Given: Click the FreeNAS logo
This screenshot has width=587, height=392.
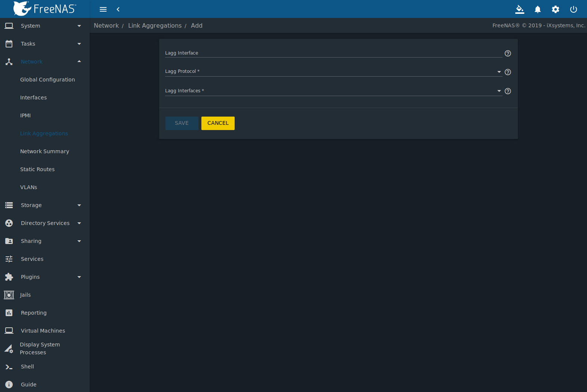Looking at the screenshot, I should pos(44,9).
